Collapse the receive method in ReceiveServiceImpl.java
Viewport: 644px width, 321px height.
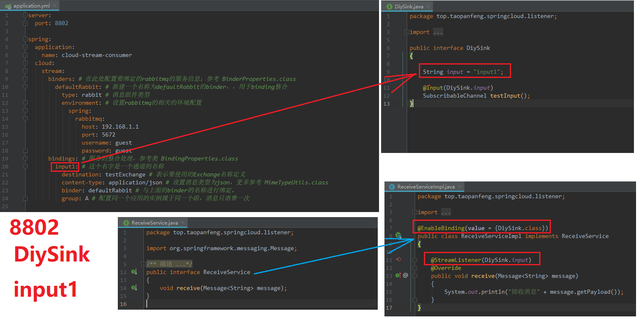(x=415, y=276)
